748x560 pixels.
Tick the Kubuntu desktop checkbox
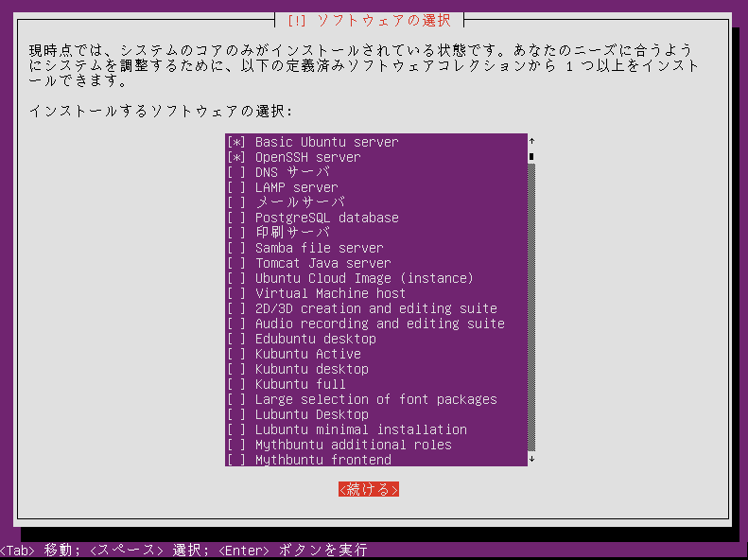[x=236, y=369]
